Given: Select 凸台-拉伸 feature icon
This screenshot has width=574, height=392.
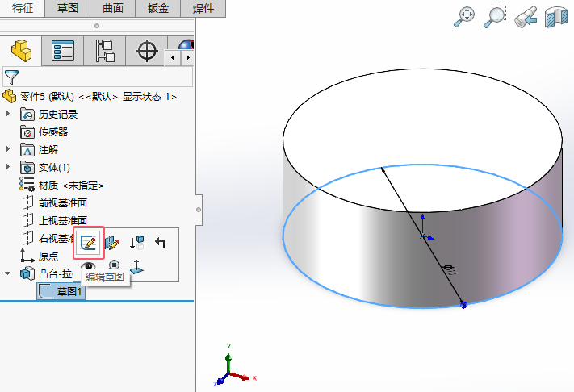Looking at the screenshot, I should click(27, 273).
